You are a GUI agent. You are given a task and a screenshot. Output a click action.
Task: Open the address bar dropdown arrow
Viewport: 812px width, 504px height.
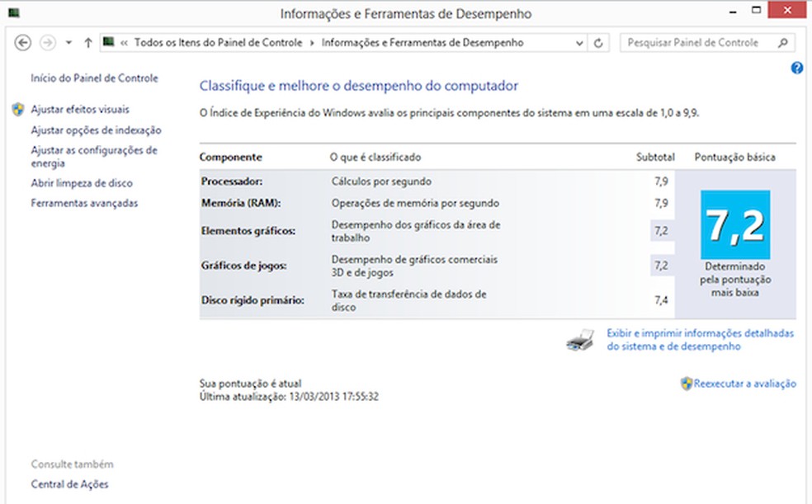578,42
